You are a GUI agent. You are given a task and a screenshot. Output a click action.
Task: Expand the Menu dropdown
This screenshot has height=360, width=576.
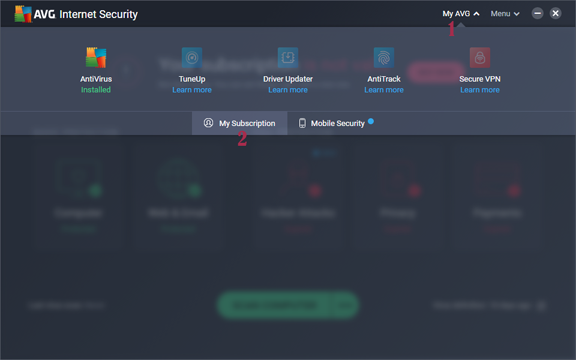point(505,14)
